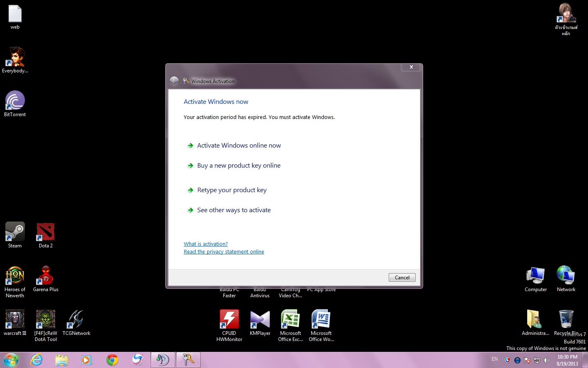This screenshot has height=368, width=588.
Task: Switch to the Windows Activation taskbar button
Action: click(x=188, y=360)
